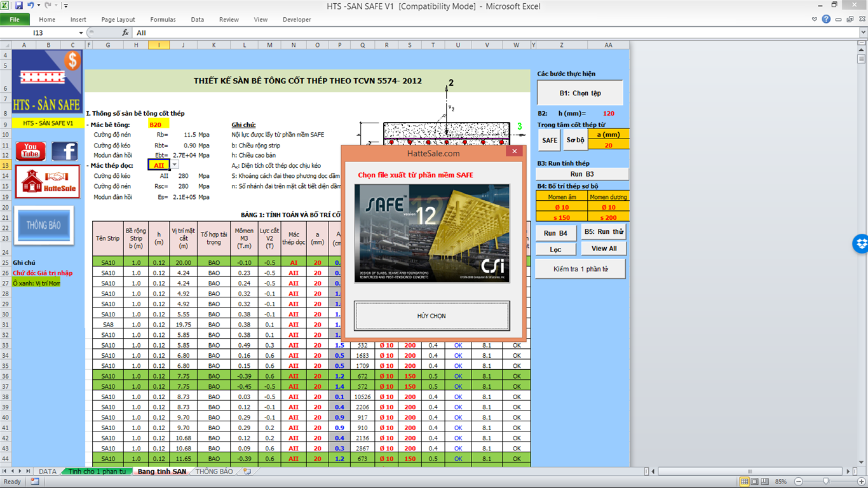Click the Minimize the Ribbon caret icon
Screen dimensions: 868x488
[814, 20]
